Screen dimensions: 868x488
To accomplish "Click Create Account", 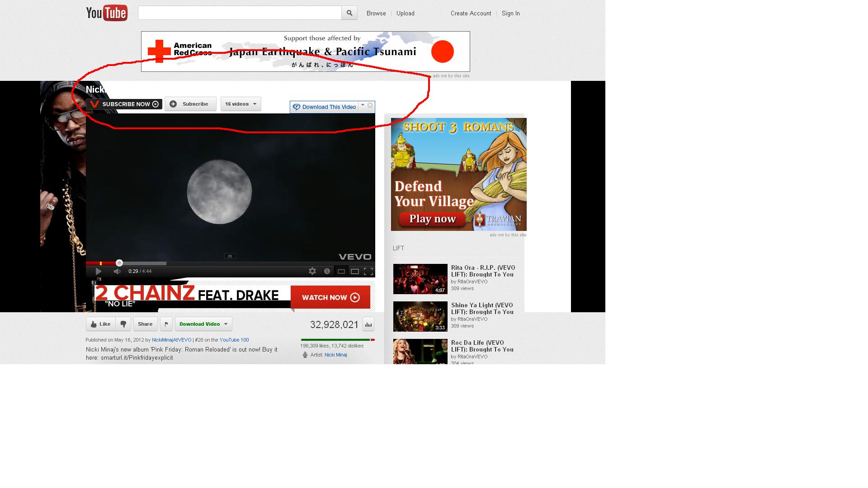I will tap(471, 14).
